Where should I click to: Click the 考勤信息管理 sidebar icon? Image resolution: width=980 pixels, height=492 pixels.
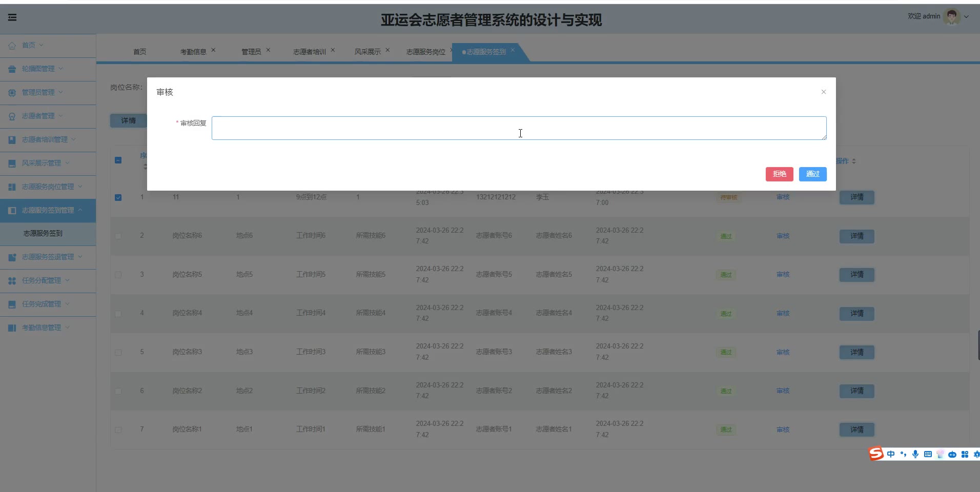pos(12,328)
